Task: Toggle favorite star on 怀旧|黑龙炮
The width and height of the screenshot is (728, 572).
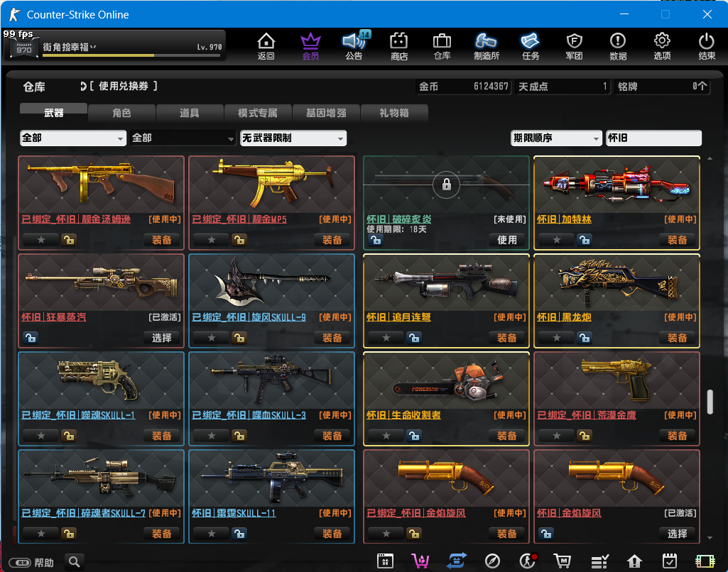Action: (x=557, y=338)
